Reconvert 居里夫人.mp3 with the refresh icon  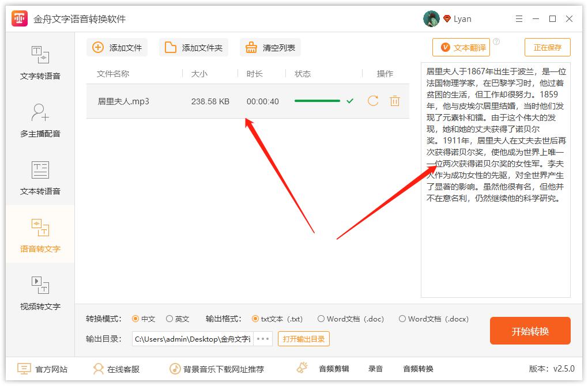(371, 101)
